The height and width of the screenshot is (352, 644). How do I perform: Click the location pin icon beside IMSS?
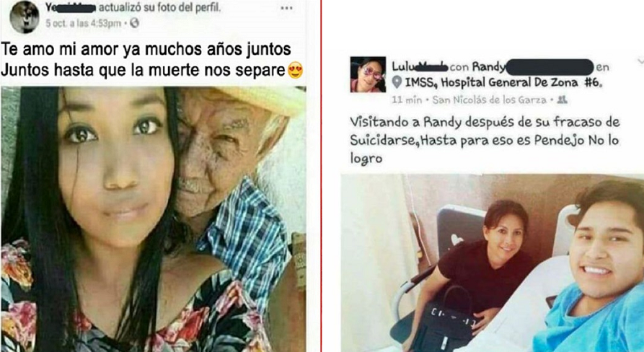[397, 82]
